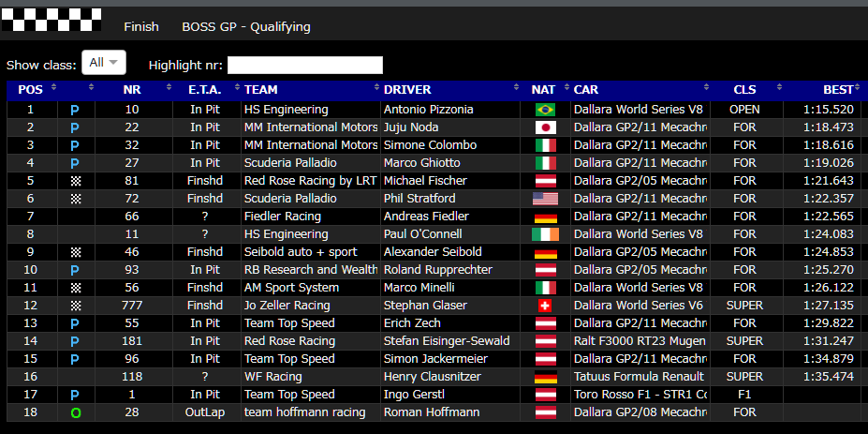
Task: Select team AM Sport System
Action: (x=292, y=288)
